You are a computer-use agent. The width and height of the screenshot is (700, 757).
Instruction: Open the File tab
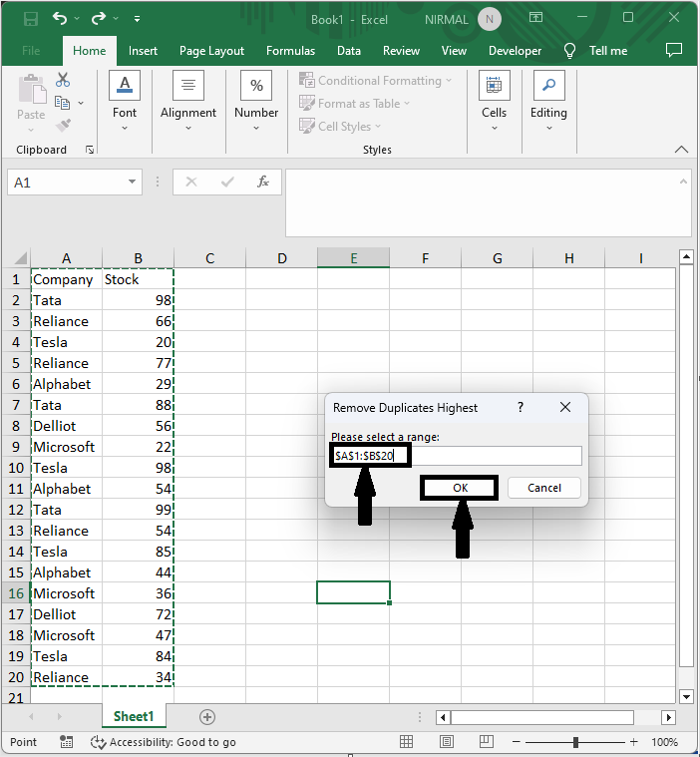coord(31,51)
